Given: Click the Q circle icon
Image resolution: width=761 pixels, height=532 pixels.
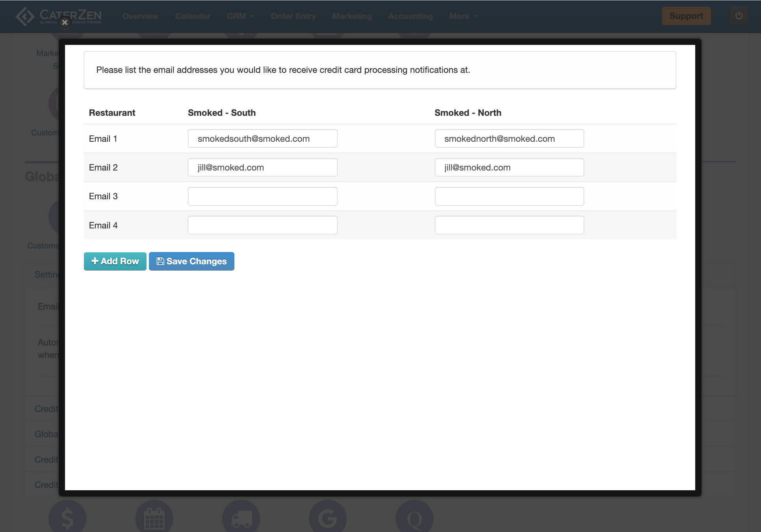Looking at the screenshot, I should pos(414,518).
